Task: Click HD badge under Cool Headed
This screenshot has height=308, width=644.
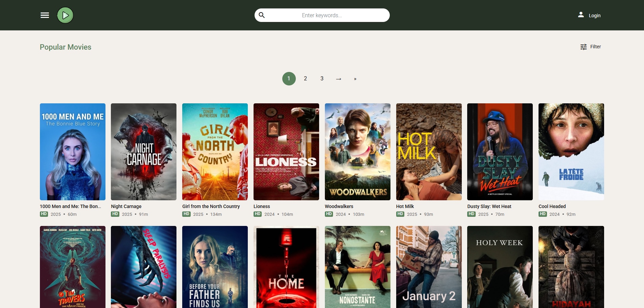Action: pyautogui.click(x=543, y=214)
